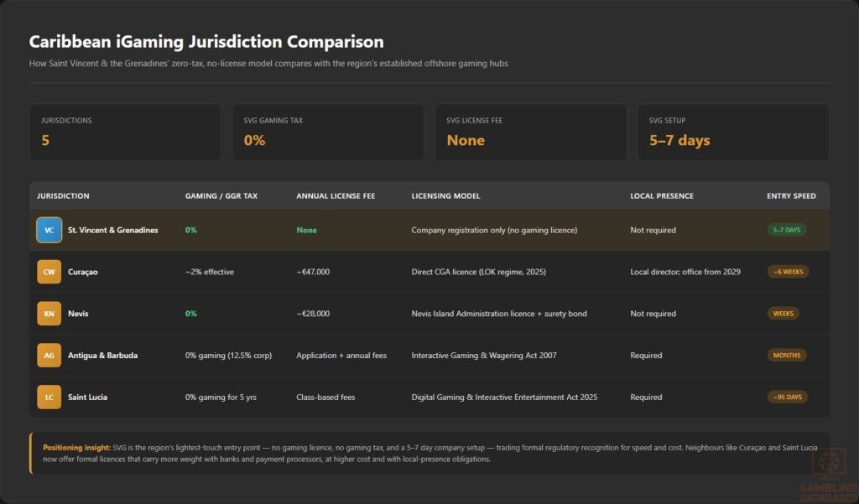859x504 pixels.
Task: Click the Nevis jurisdiction name
Action: point(78,314)
